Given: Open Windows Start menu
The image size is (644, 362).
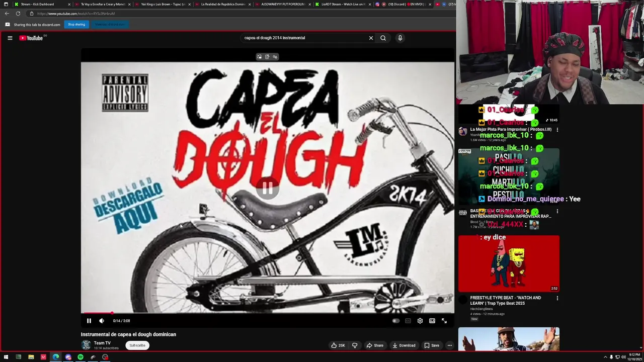Looking at the screenshot, I should [6, 357].
